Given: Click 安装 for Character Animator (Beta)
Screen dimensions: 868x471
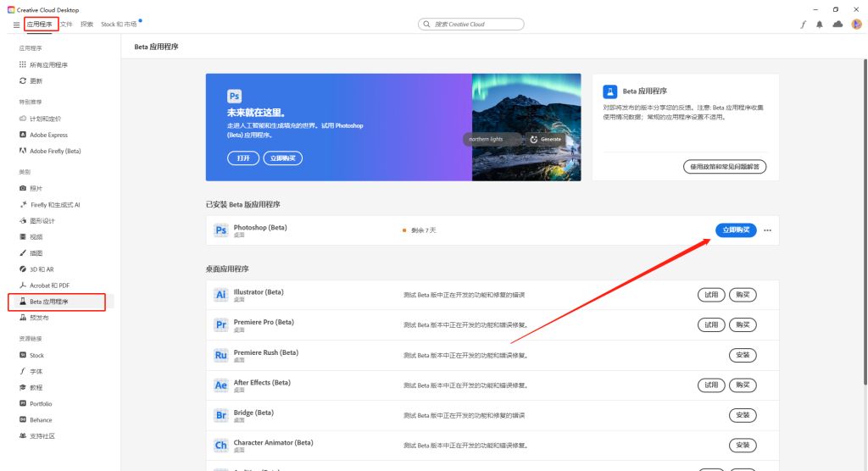Looking at the screenshot, I should [743, 445].
